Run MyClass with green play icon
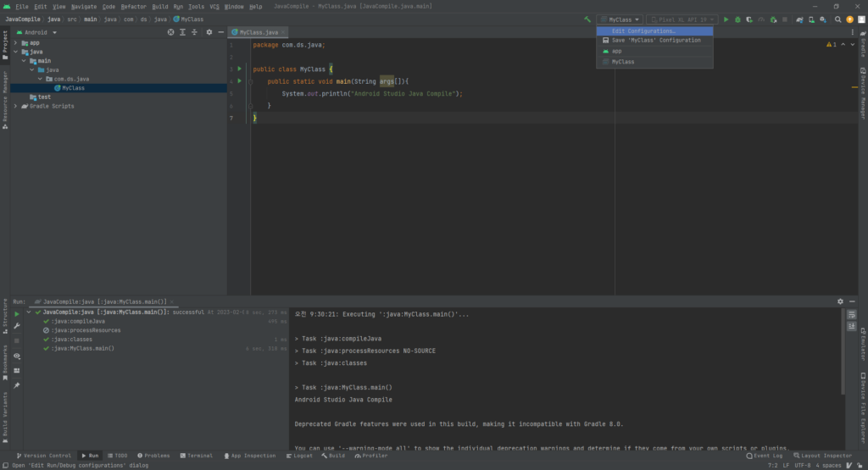This screenshot has width=868, height=470. point(726,19)
